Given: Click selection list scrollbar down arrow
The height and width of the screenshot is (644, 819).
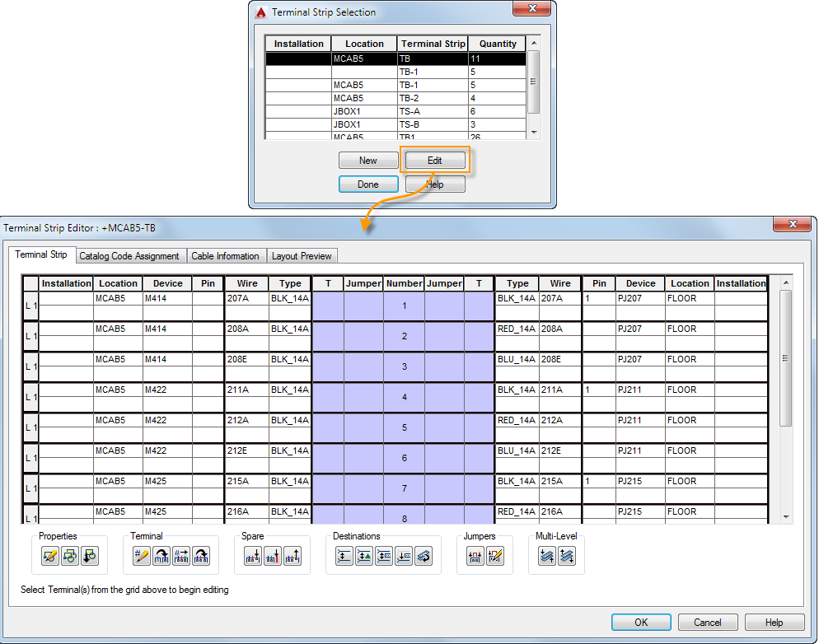Looking at the screenshot, I should 534,133.
